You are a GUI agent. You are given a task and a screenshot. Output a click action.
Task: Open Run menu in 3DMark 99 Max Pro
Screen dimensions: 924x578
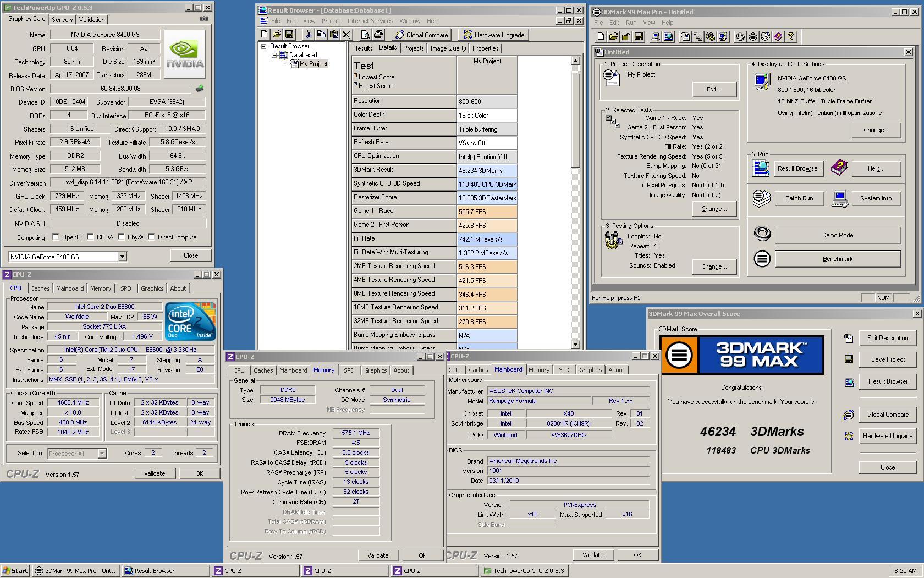click(x=631, y=23)
